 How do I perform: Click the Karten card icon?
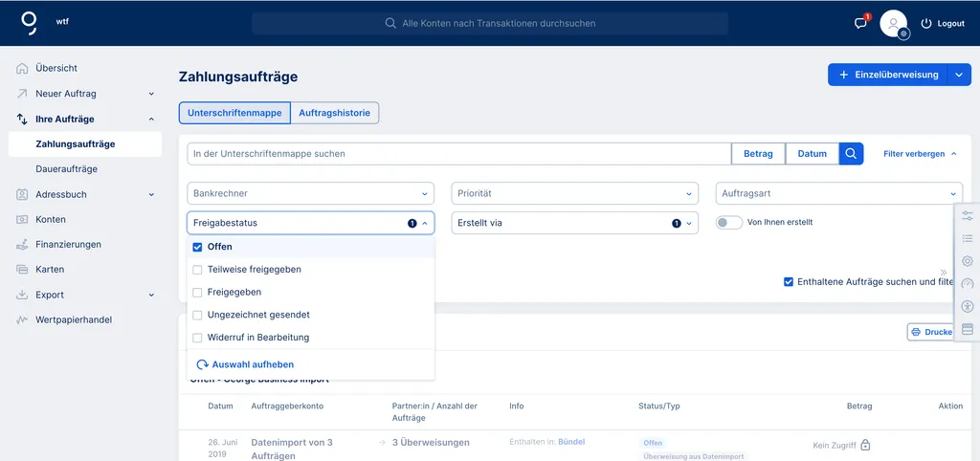[23, 269]
